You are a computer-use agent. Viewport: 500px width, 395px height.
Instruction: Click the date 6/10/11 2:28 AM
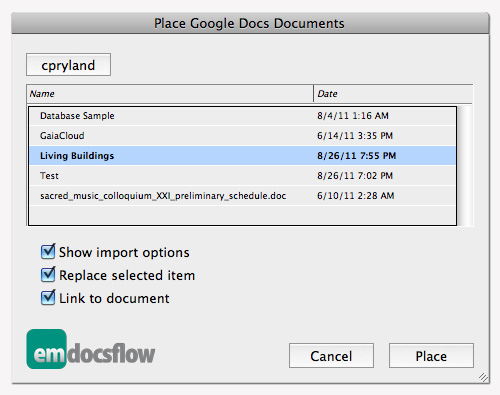pyautogui.click(x=355, y=196)
